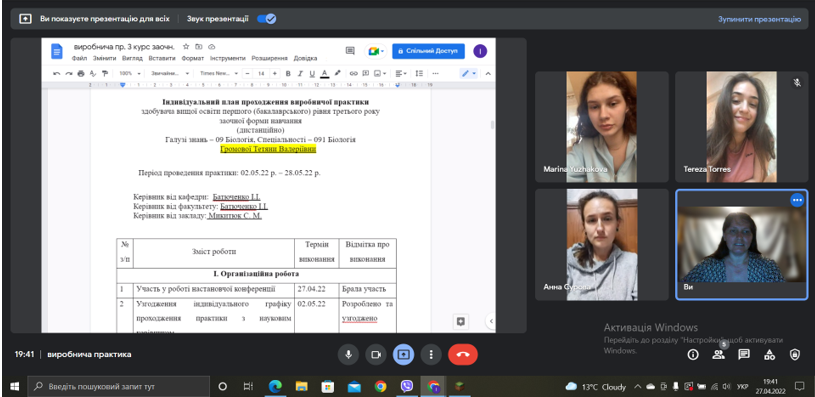Open meeting details info icon
This screenshot has height=397, width=815.
[693, 354]
